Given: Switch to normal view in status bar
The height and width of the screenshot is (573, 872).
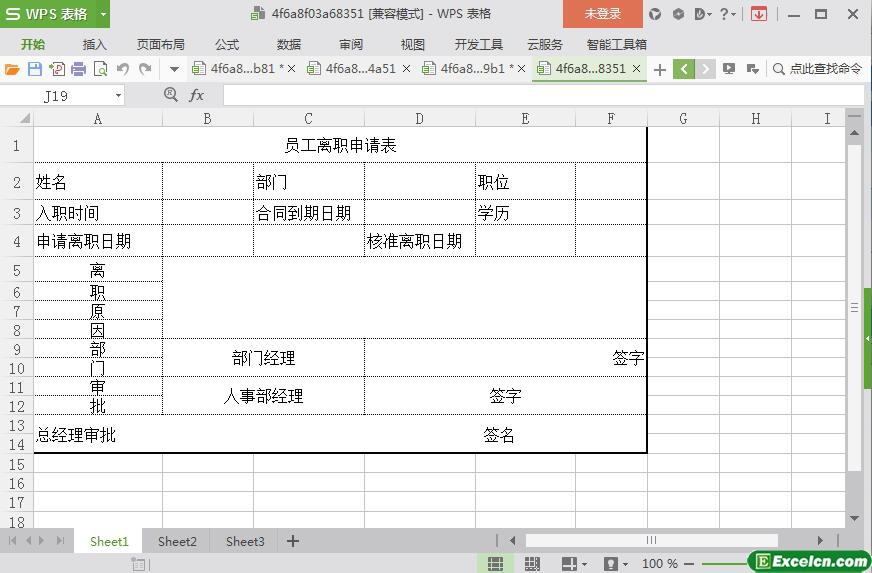Looking at the screenshot, I should (496, 564).
